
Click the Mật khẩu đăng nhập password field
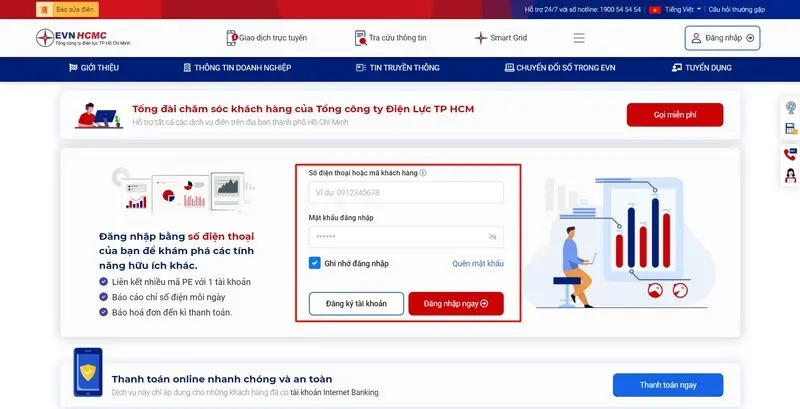coord(406,237)
